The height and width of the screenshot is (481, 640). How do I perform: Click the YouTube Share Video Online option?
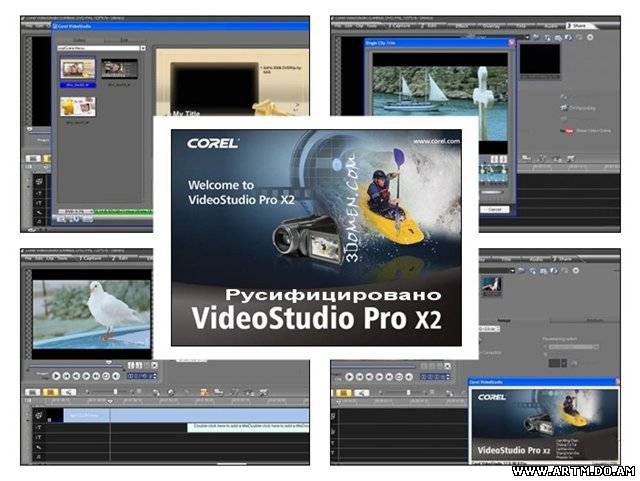[x=588, y=131]
